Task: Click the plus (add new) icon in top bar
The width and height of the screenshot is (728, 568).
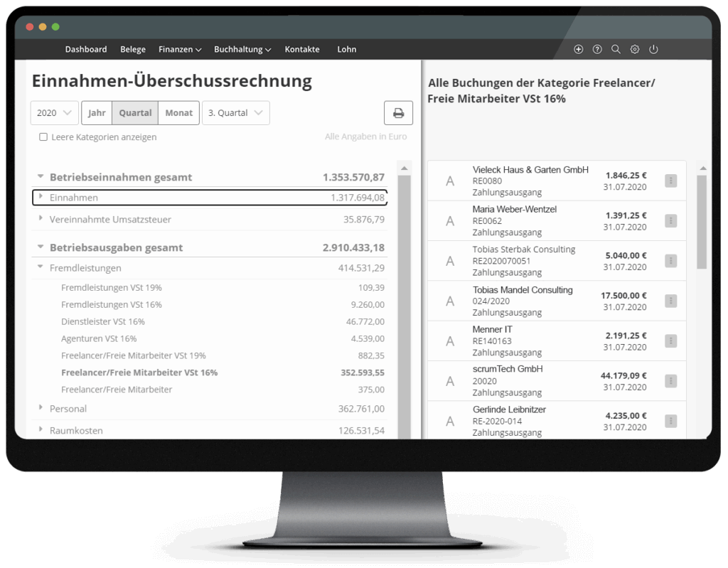Action: (x=578, y=49)
